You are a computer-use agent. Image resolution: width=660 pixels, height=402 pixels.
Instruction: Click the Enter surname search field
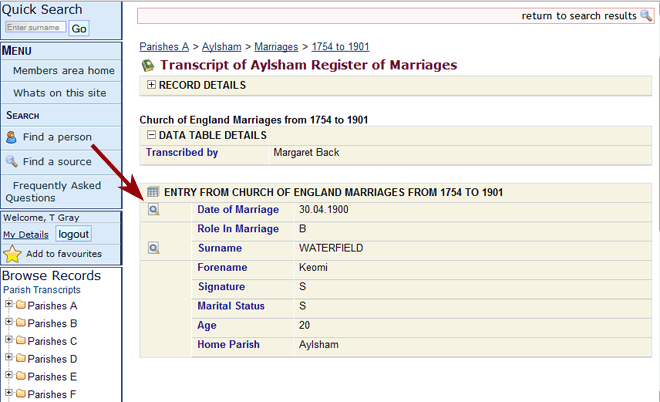(x=35, y=27)
